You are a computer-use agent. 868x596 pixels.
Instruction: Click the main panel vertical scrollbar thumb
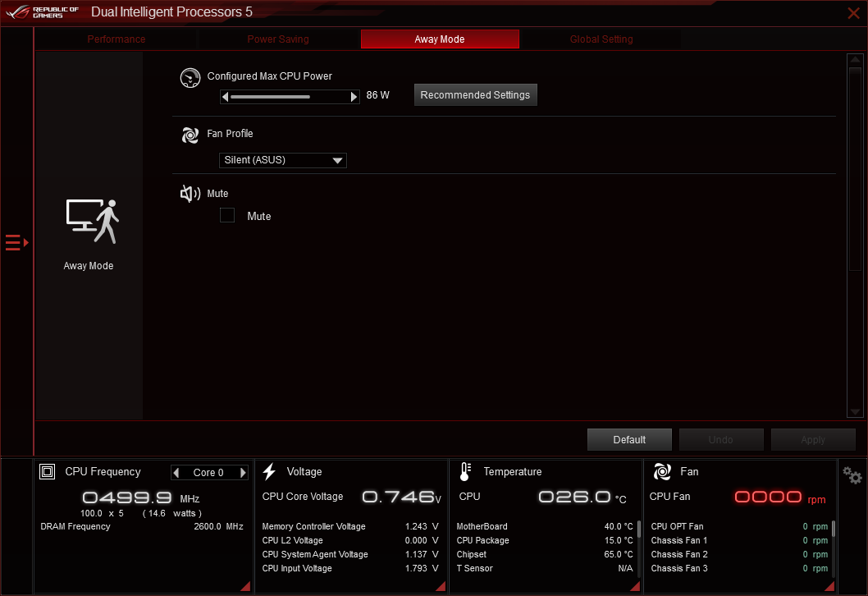tap(855, 169)
